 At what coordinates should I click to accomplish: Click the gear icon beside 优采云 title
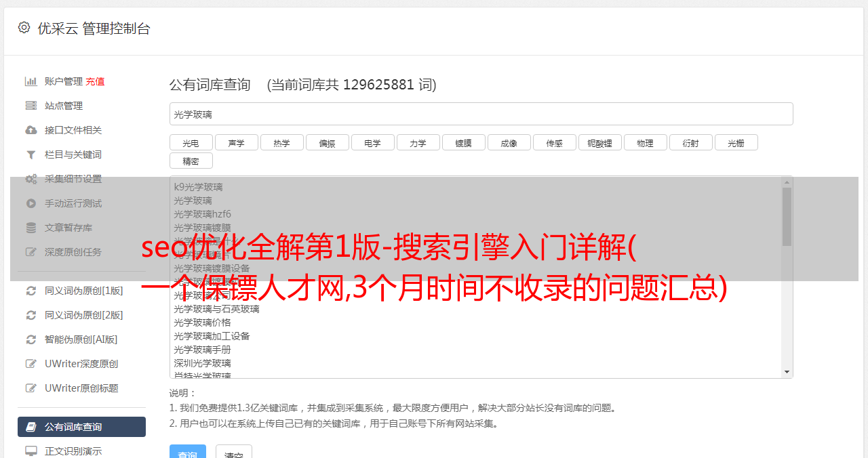(24, 28)
